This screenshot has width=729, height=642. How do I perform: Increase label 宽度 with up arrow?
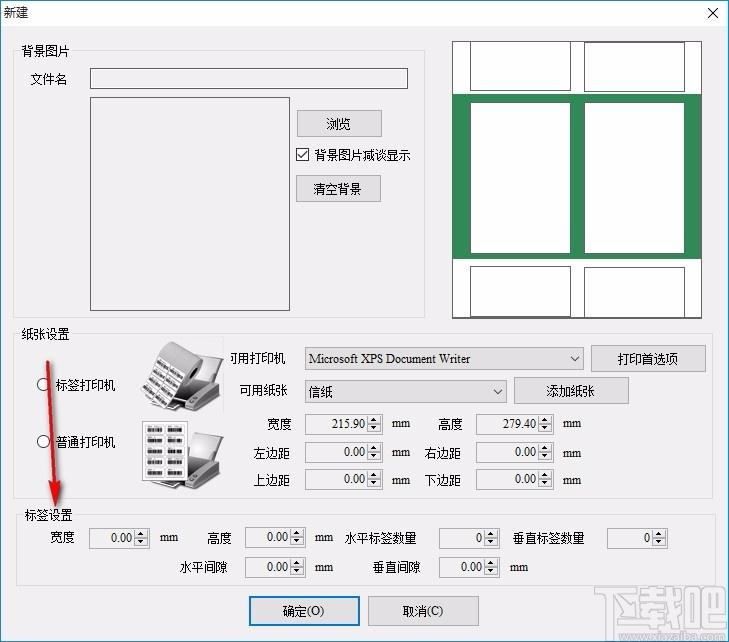141,534
